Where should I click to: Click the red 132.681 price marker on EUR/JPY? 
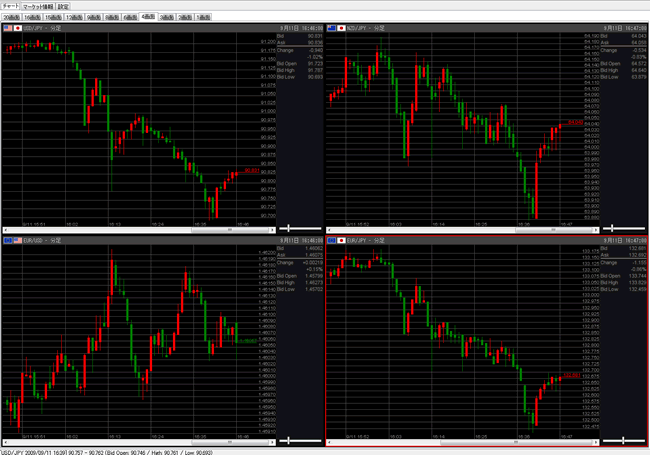pyautogui.click(x=572, y=375)
